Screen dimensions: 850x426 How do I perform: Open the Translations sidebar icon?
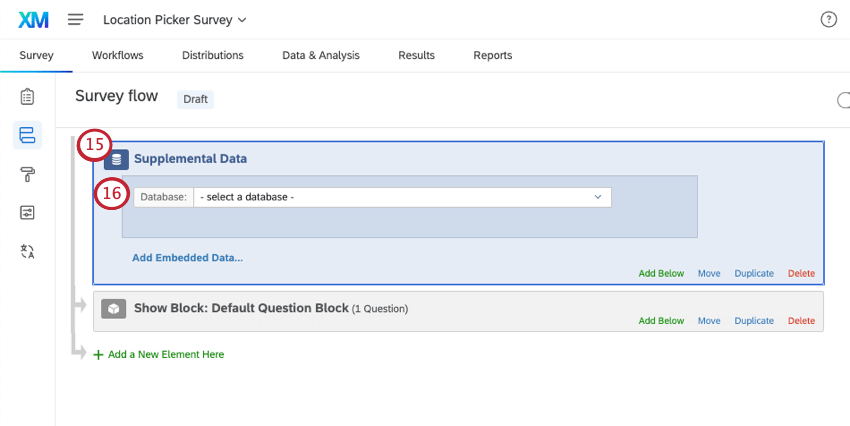[27, 251]
